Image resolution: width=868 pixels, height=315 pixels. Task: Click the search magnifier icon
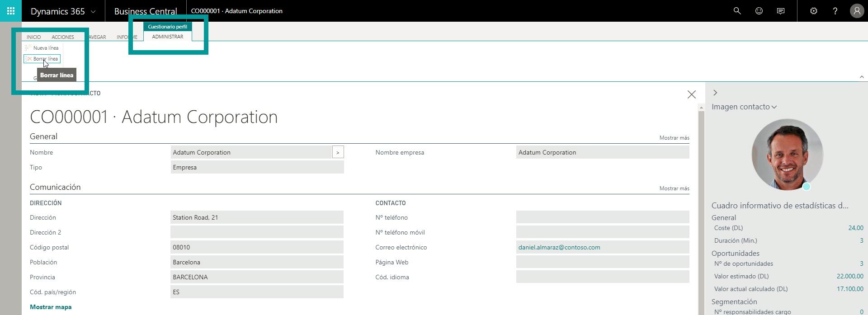pos(737,11)
